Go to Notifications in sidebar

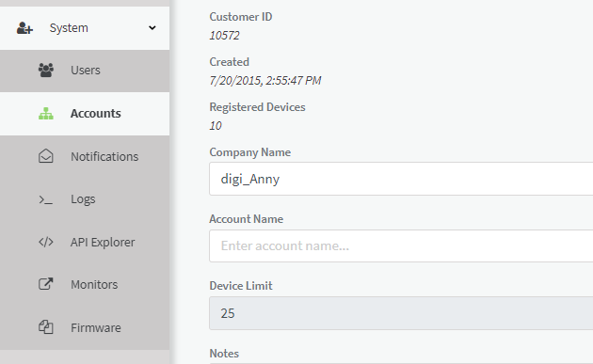[x=85, y=156]
